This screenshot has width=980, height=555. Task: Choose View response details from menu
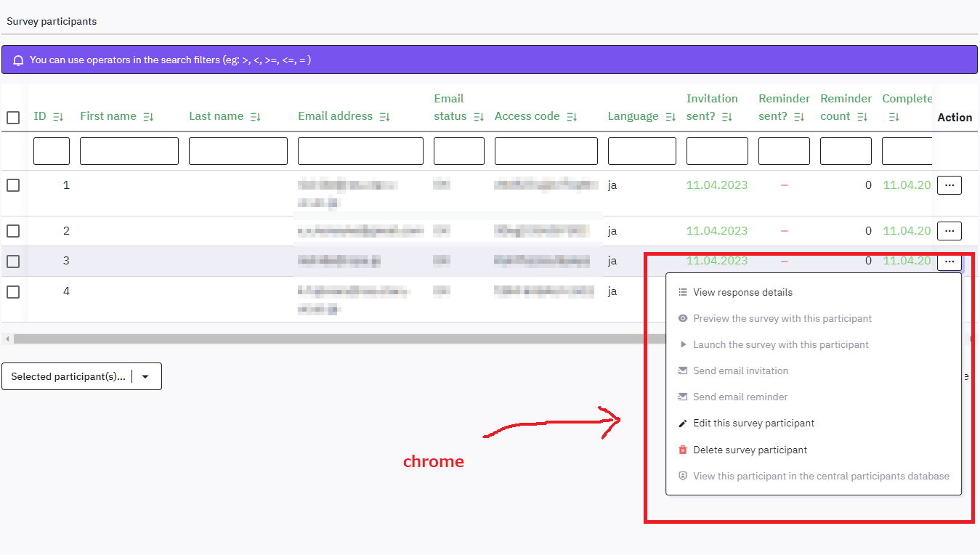(x=742, y=292)
